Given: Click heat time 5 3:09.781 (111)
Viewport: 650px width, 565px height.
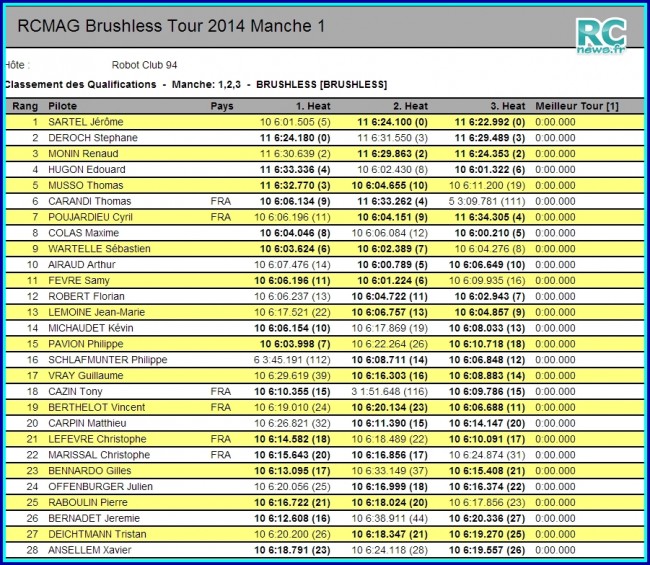Looking at the screenshot, I should pyautogui.click(x=487, y=201).
